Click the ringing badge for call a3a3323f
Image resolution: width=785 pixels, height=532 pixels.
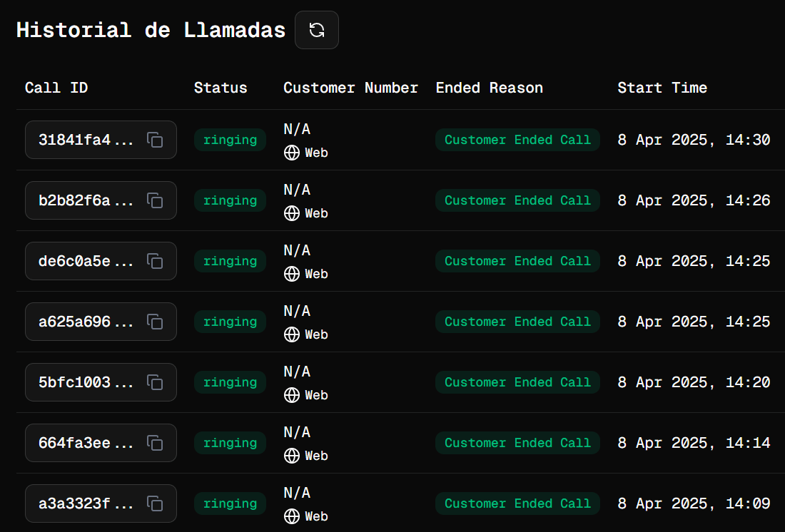point(230,503)
